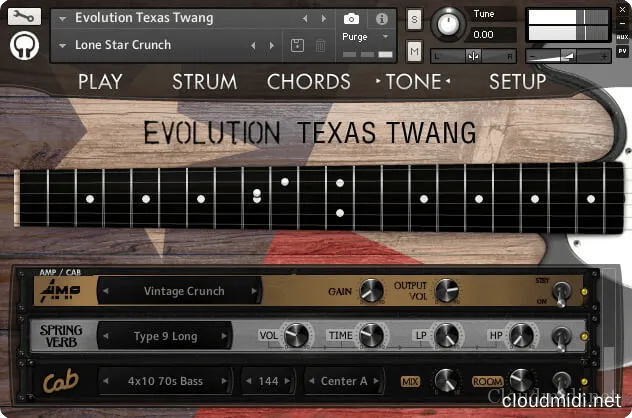Click the MIX button in Cab section
Image resolution: width=632 pixels, height=418 pixels.
tap(410, 381)
